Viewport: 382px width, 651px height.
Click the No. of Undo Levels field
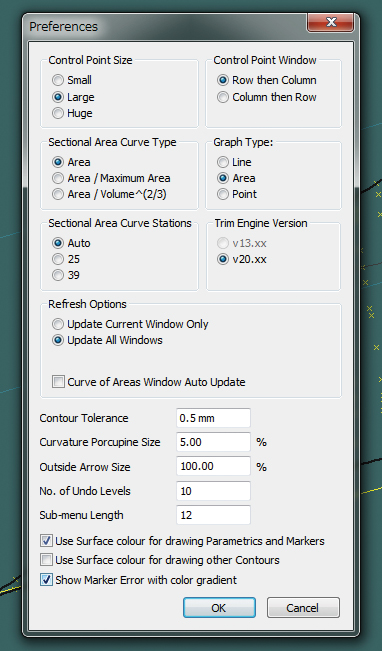(213, 491)
